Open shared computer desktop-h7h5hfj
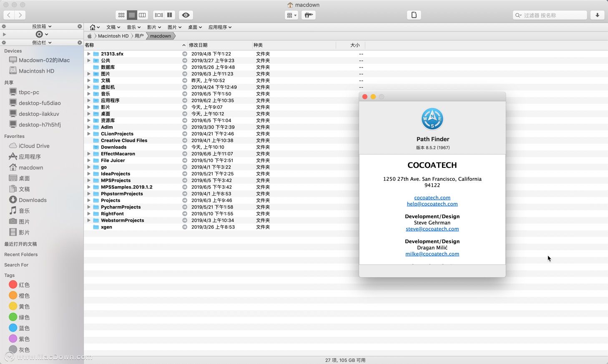The width and height of the screenshot is (608, 364). coord(35,125)
